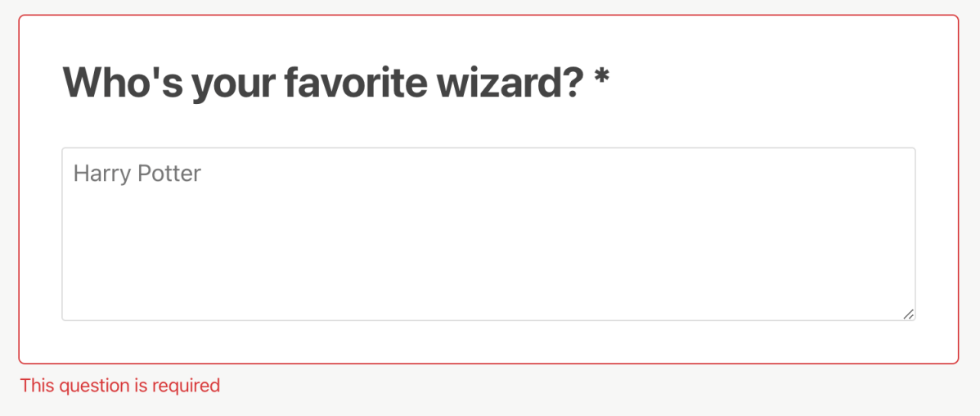Screen dimensions: 980x416
Task: Click the word "wizard?" in the heading
Action: tap(510, 82)
